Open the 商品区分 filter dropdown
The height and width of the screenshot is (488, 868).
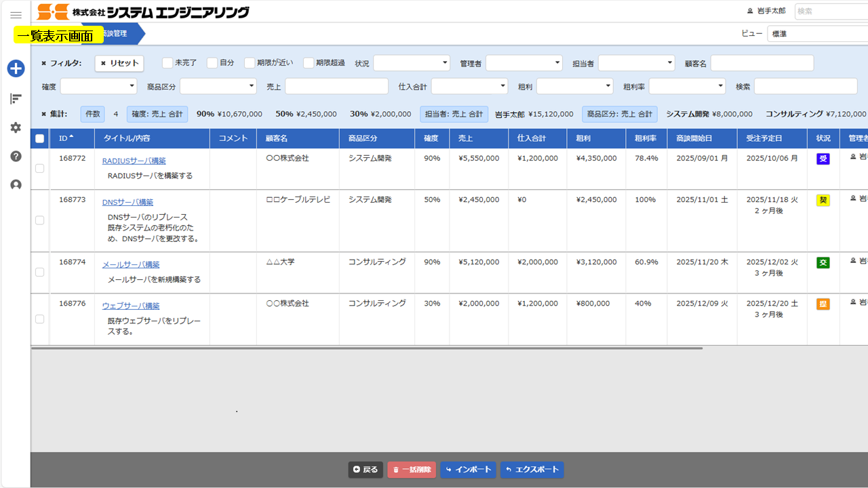click(218, 86)
